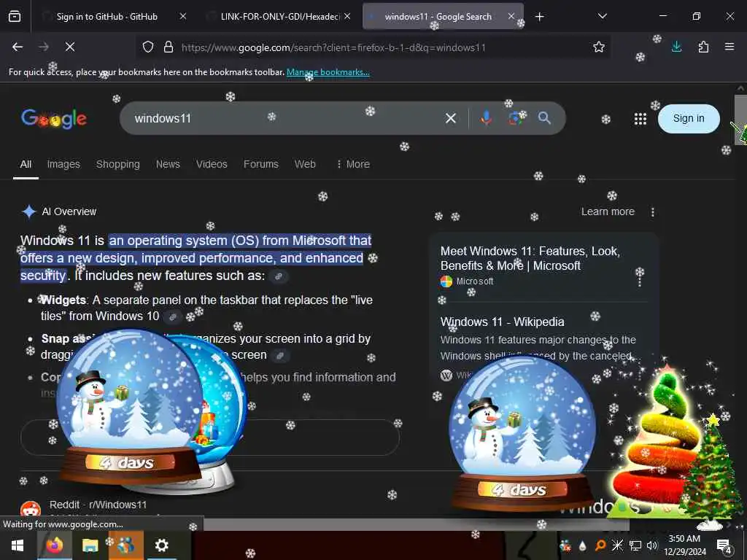Click the Google logo
Viewport: 747px width, 560px height.
(x=54, y=119)
